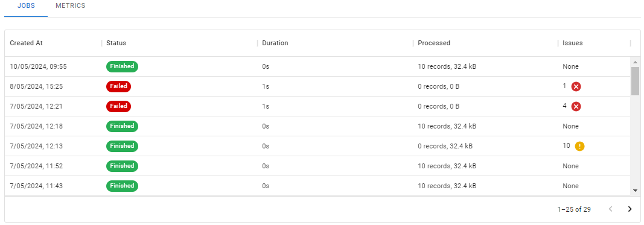Open the job created 7/05/2024, 11:52
Screen dimensions: 644x225
(x=317, y=166)
